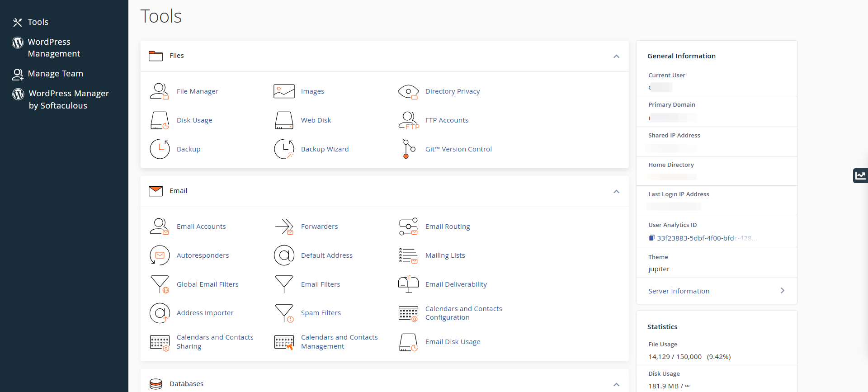This screenshot has width=868, height=392.
Task: Click the Databases section heading
Action: (186, 384)
